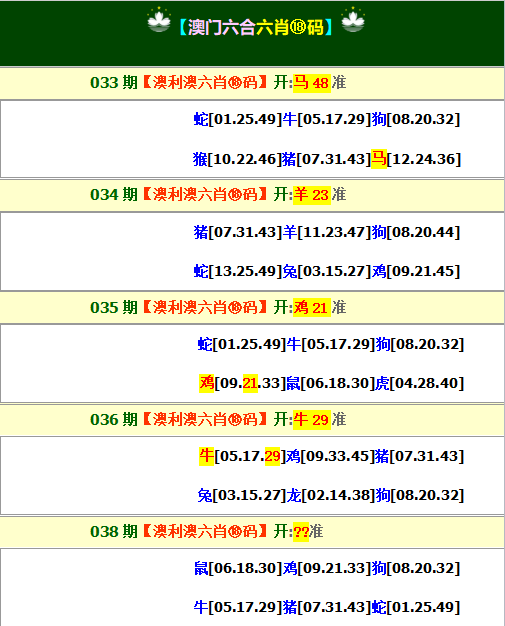
Task: Select the 038 期 period label
Action: pyautogui.click(x=114, y=532)
